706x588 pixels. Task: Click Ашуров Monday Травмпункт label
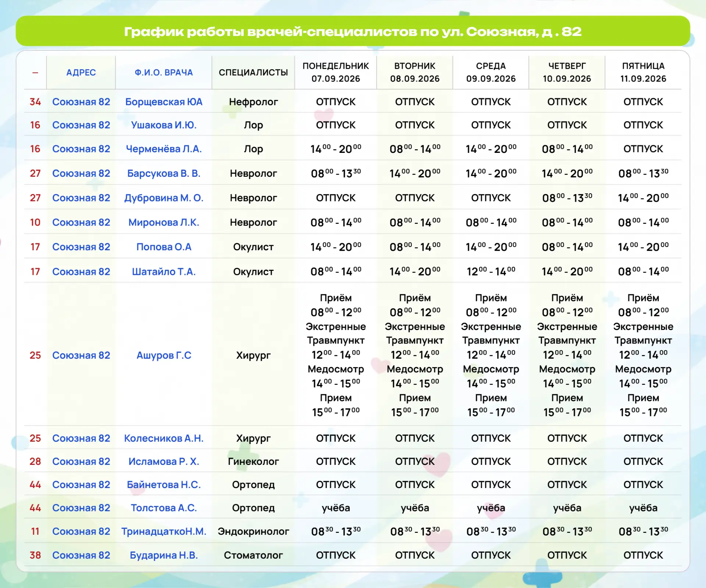pyautogui.click(x=336, y=340)
